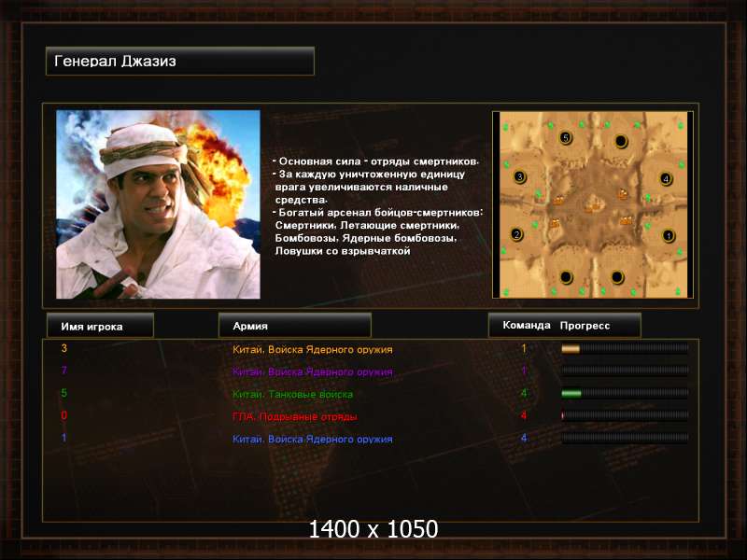747x560 pixels.
Task: Click start position 1 on the minimap
Action: [669, 235]
